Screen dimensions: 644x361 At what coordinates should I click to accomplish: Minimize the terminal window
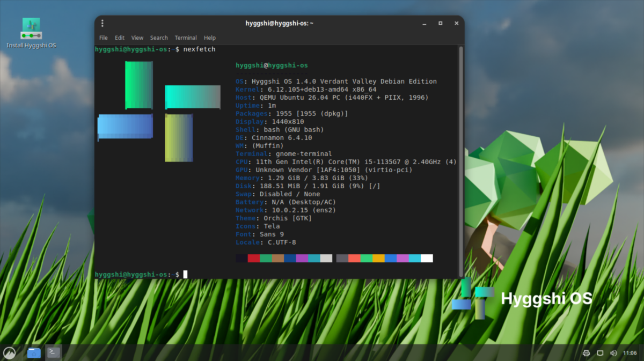pyautogui.click(x=425, y=24)
